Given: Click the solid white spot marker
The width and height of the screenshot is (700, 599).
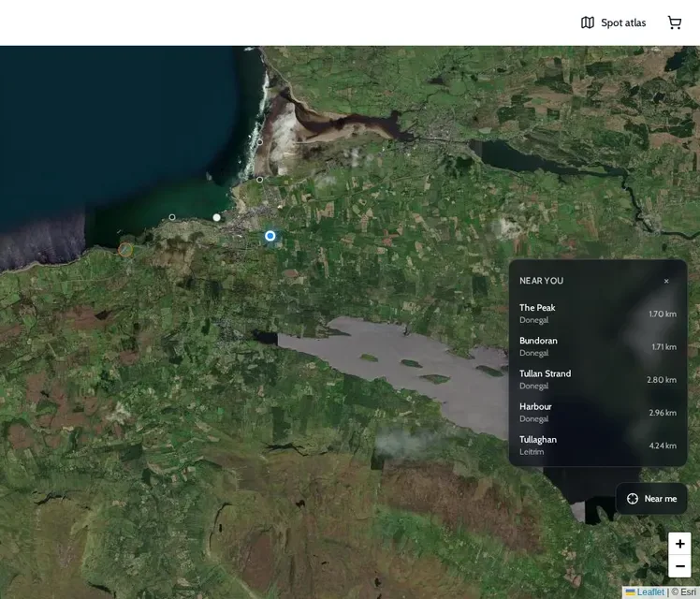Looking at the screenshot, I should [216, 217].
